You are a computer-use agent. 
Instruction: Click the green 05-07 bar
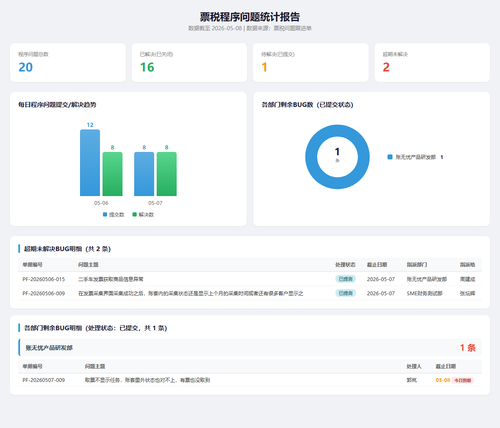click(x=167, y=174)
